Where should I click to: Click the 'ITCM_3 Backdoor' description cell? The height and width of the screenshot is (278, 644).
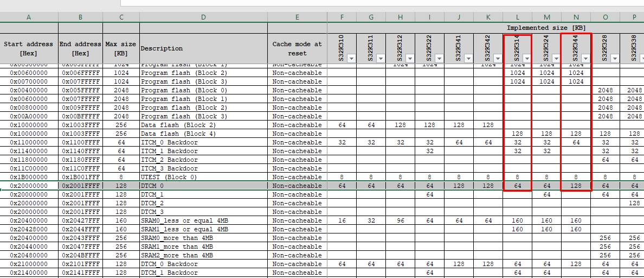point(204,168)
